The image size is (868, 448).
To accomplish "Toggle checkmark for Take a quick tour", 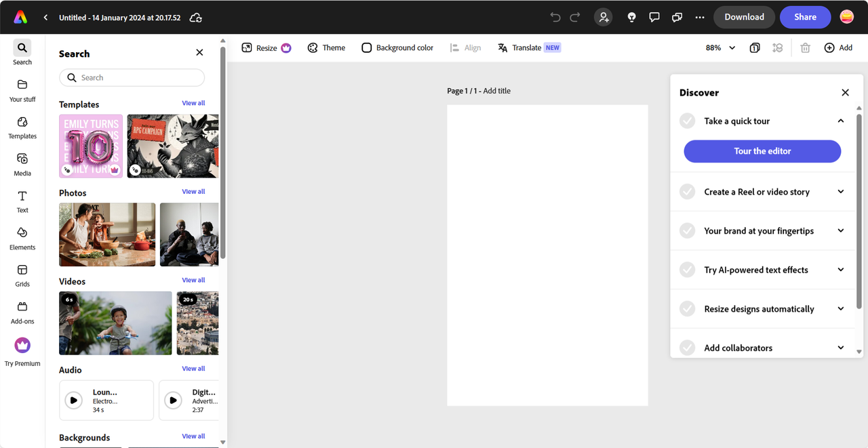I will coord(688,121).
